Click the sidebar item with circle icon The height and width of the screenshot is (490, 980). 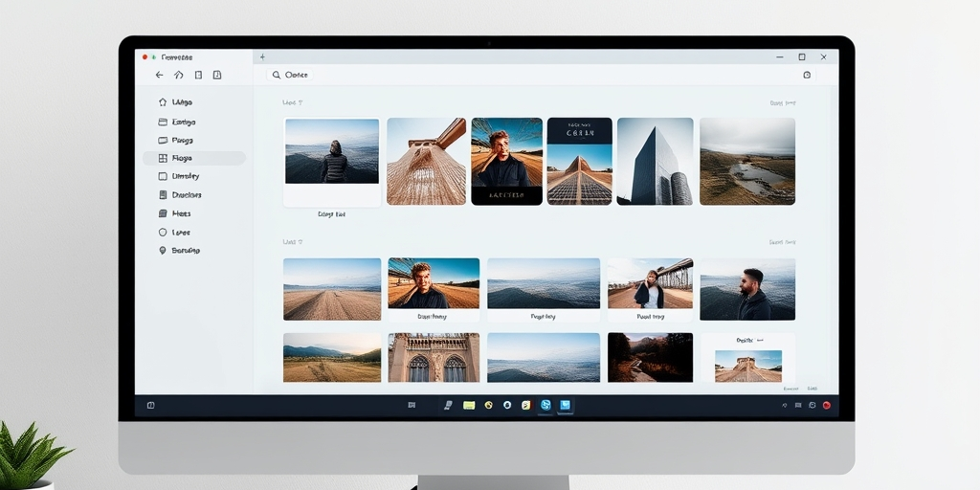[174, 232]
